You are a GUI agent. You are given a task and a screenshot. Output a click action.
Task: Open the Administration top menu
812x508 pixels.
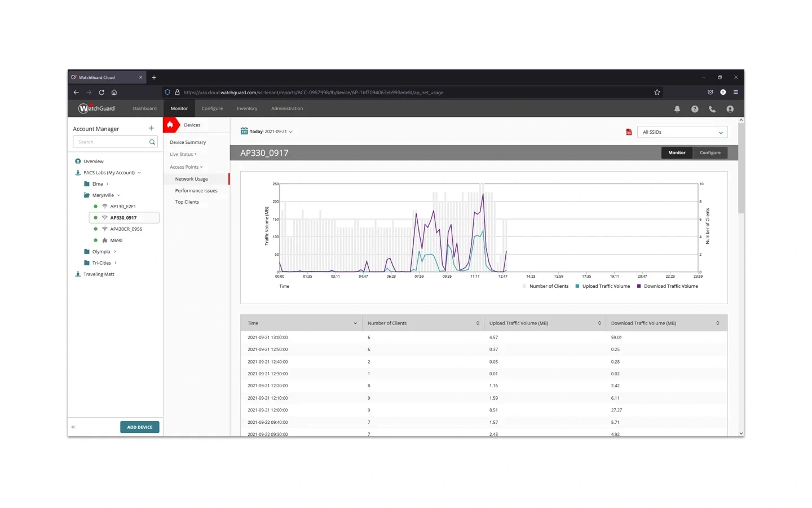[287, 108]
